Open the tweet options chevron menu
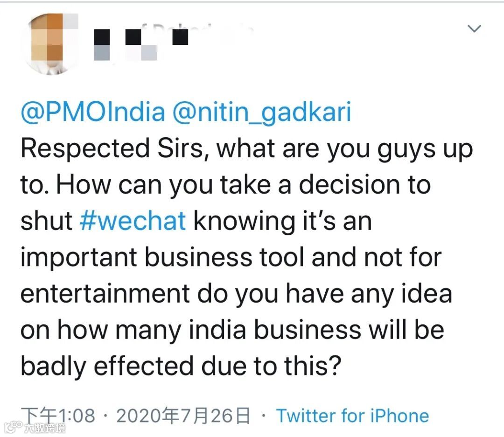 coord(474,29)
